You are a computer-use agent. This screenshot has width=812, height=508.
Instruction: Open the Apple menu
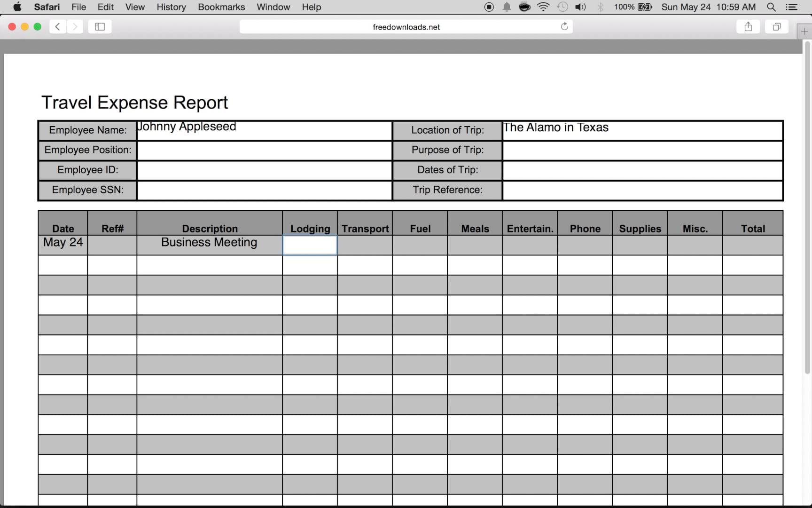[x=17, y=7]
